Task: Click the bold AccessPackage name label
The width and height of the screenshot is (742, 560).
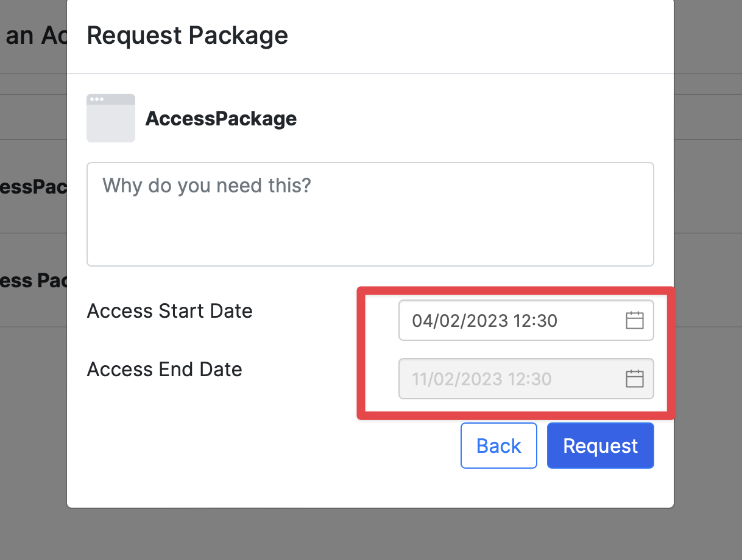Action: point(221,118)
